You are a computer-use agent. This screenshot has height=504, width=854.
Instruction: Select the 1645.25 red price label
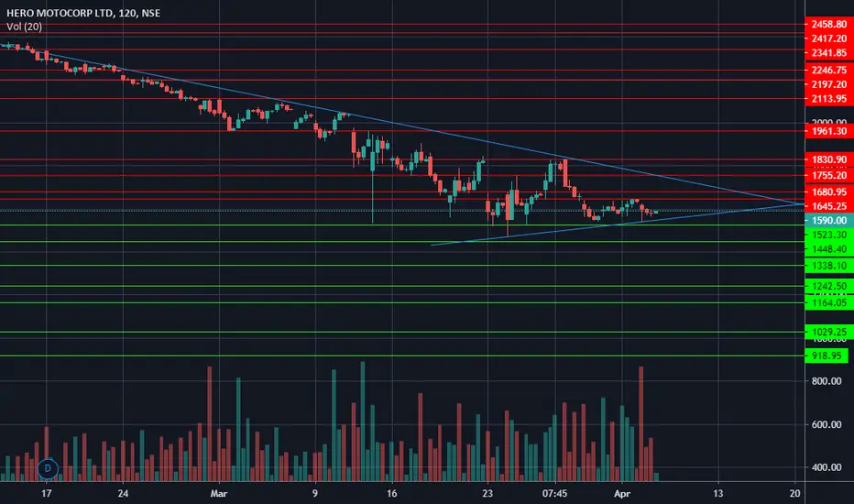click(829, 206)
